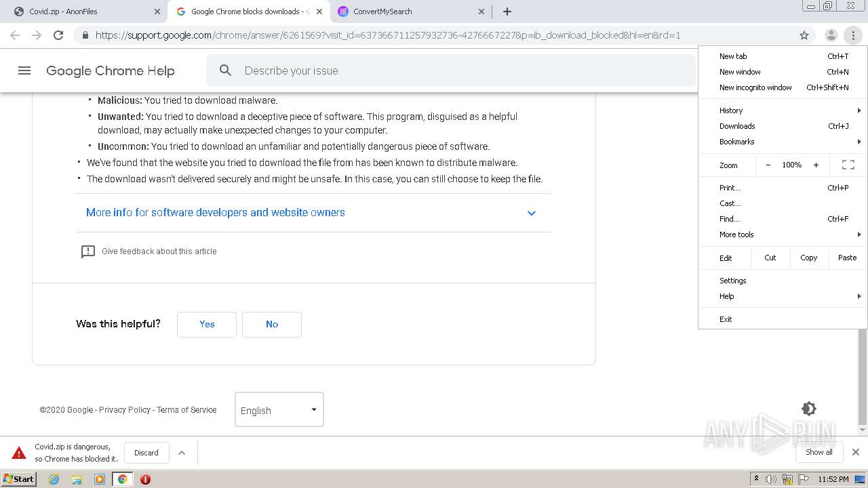
Task: Switch to the ConvertMySearch tab
Action: (411, 12)
